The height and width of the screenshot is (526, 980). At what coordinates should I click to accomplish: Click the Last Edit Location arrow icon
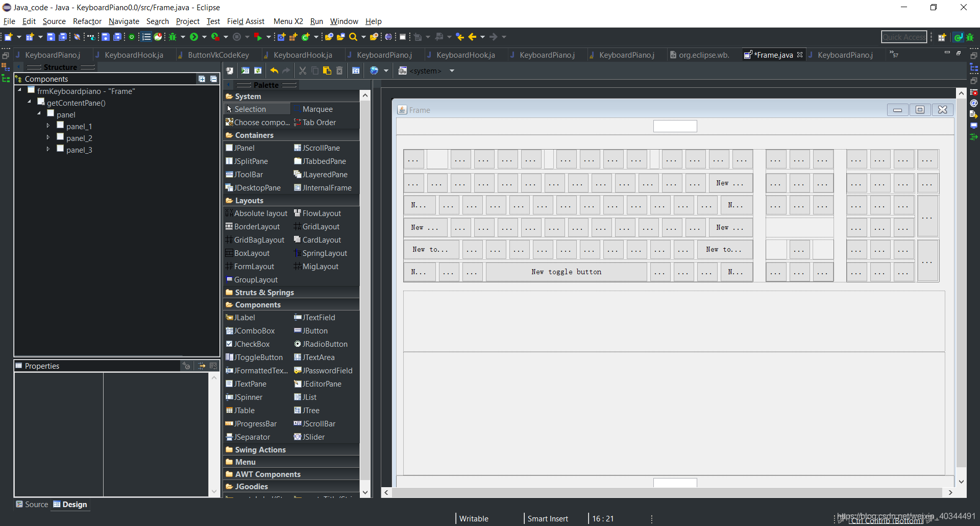(460, 37)
